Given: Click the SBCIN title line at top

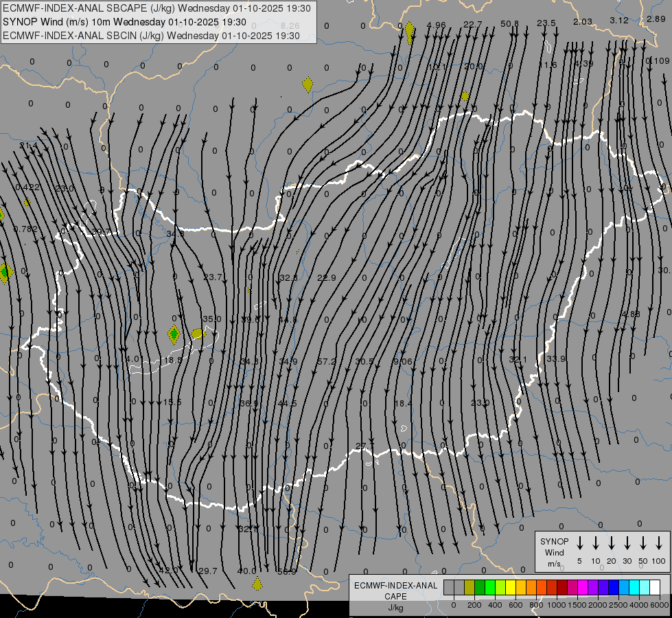Looking at the screenshot, I should point(152,34).
